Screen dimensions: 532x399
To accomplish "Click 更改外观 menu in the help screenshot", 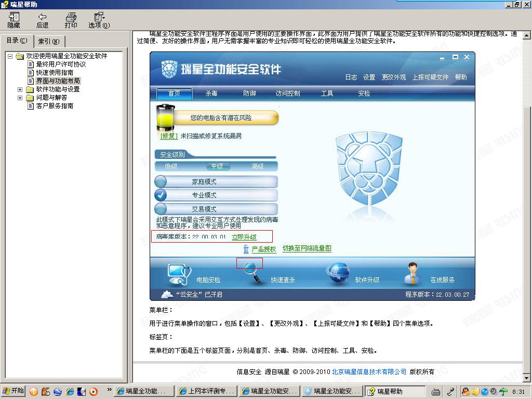I will coord(394,77).
